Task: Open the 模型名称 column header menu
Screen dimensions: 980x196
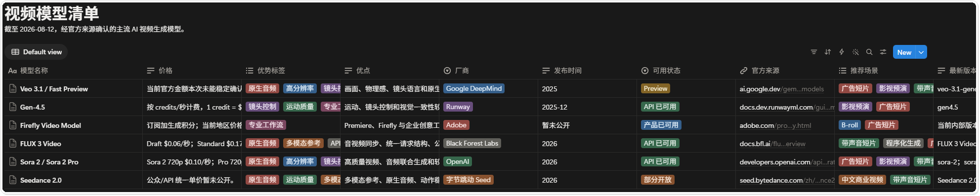Action: [73, 71]
